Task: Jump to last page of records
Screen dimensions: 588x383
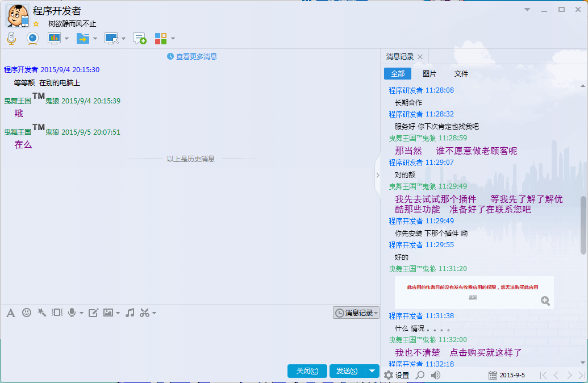Action: [x=582, y=375]
